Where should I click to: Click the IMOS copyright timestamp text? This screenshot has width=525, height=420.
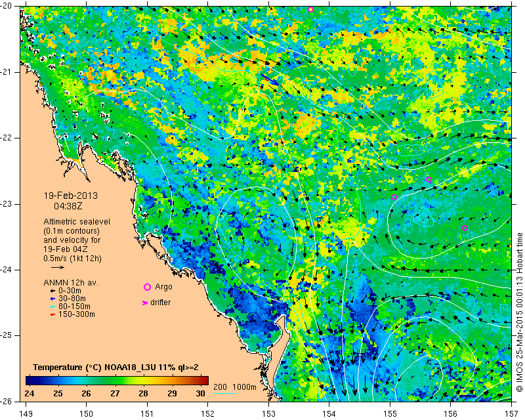coord(520,312)
